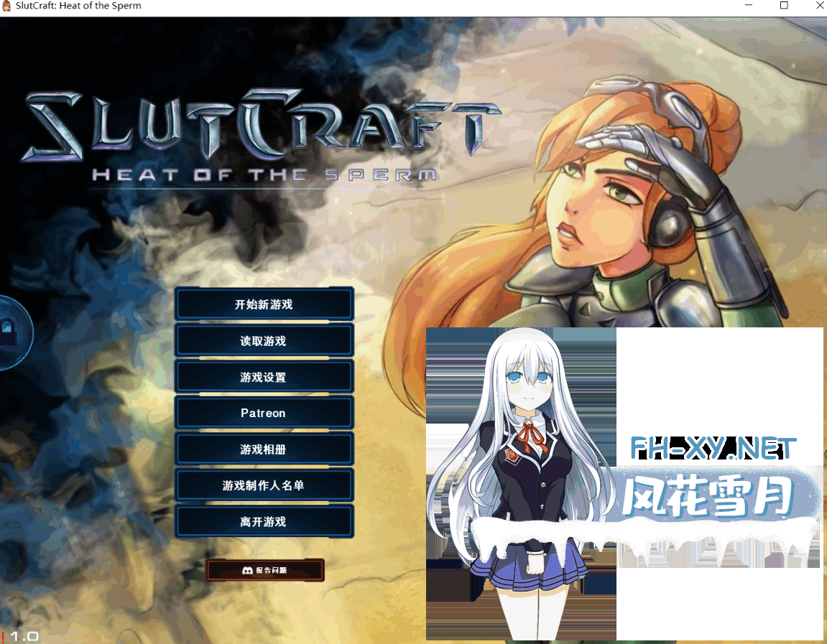Open the 游戏相册 gallery
The image size is (827, 644).
pos(264,449)
